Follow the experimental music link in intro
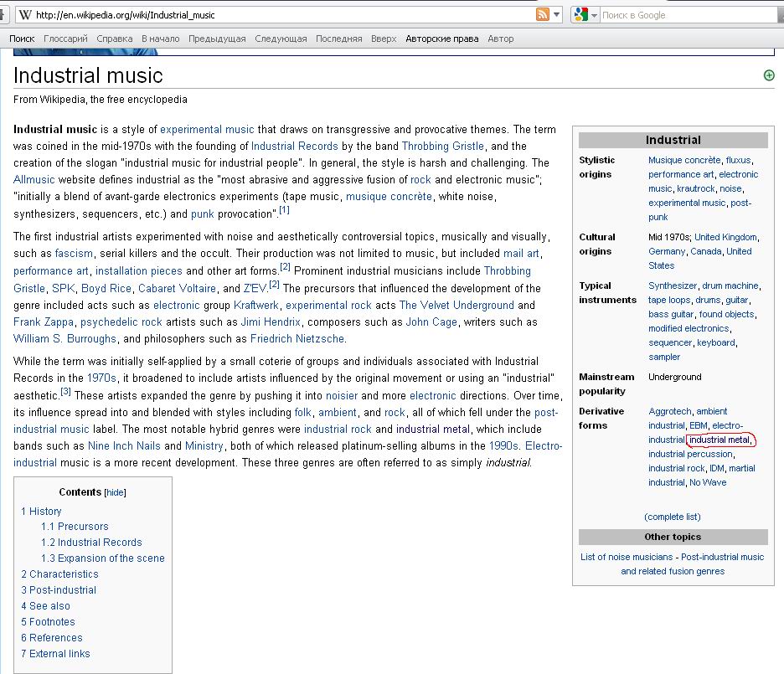 pyautogui.click(x=207, y=130)
